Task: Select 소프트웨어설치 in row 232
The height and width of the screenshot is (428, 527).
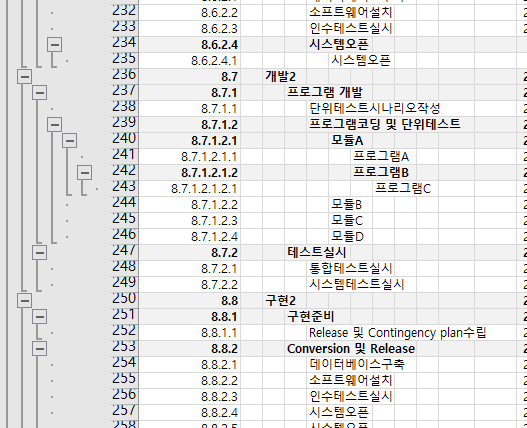Action: click(x=351, y=12)
